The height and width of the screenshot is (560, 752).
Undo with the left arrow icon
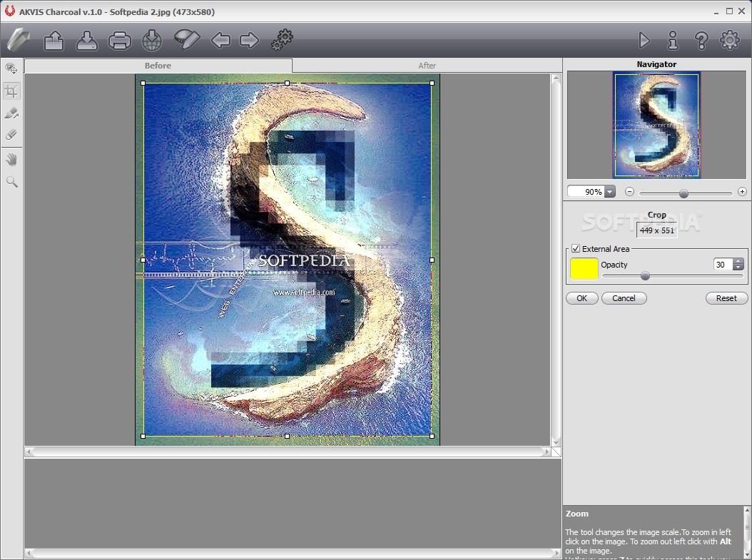click(x=220, y=40)
